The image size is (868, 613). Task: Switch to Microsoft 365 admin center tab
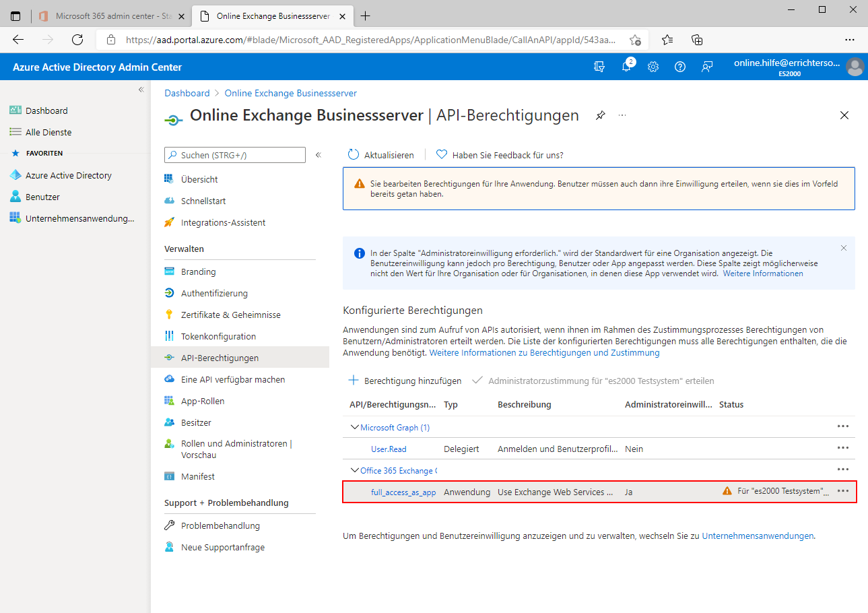point(106,15)
